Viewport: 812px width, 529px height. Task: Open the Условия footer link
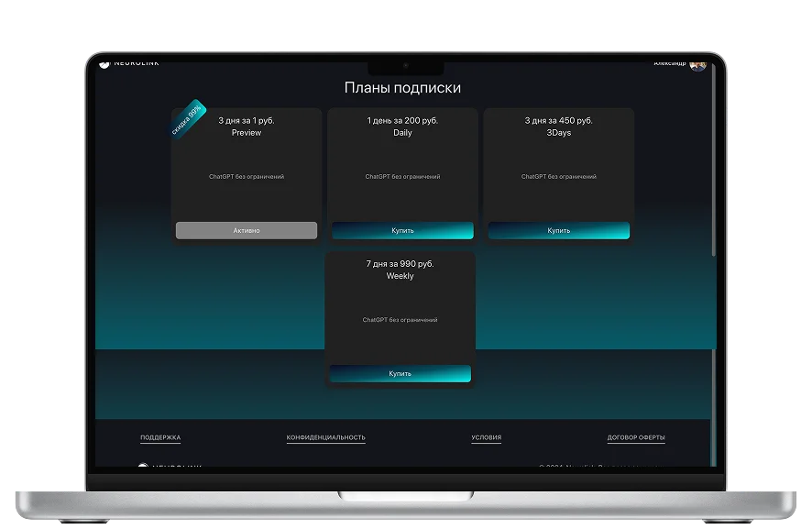(x=487, y=437)
